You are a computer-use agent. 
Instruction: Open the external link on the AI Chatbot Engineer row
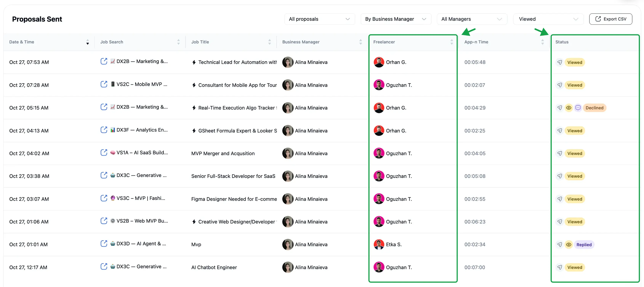pyautogui.click(x=104, y=266)
